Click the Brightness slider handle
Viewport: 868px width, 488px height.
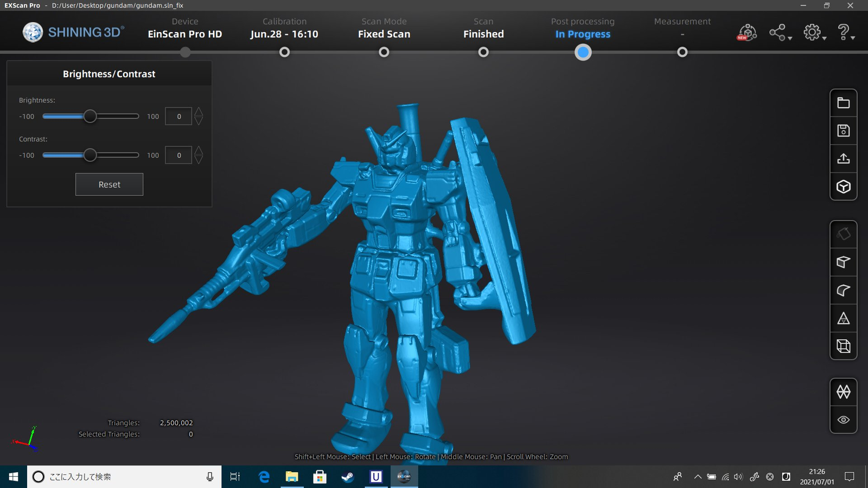pos(90,117)
